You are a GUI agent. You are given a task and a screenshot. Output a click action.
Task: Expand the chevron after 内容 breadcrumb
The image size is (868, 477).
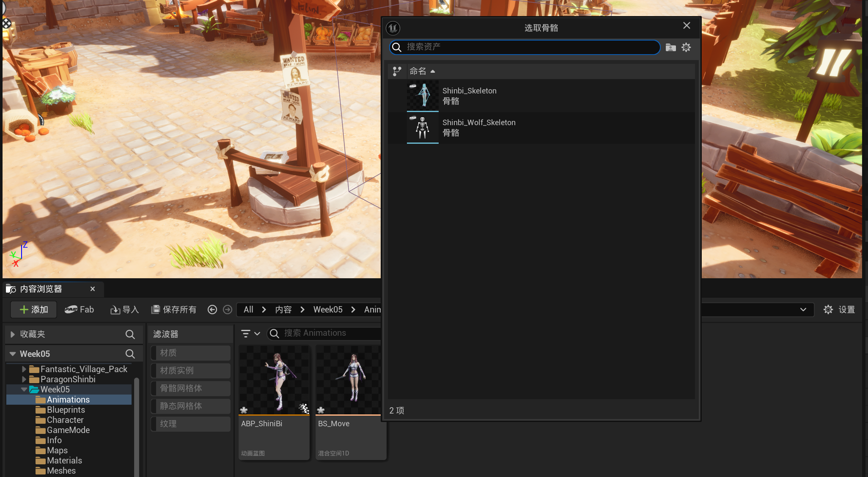[302, 310]
